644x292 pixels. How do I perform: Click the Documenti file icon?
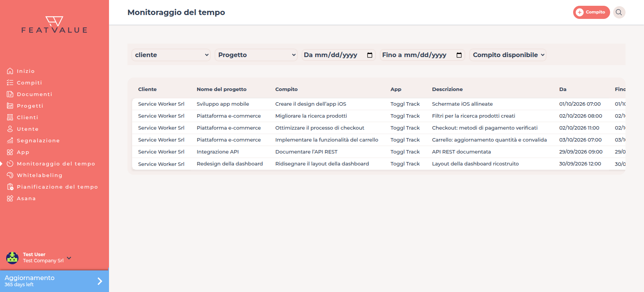10,94
